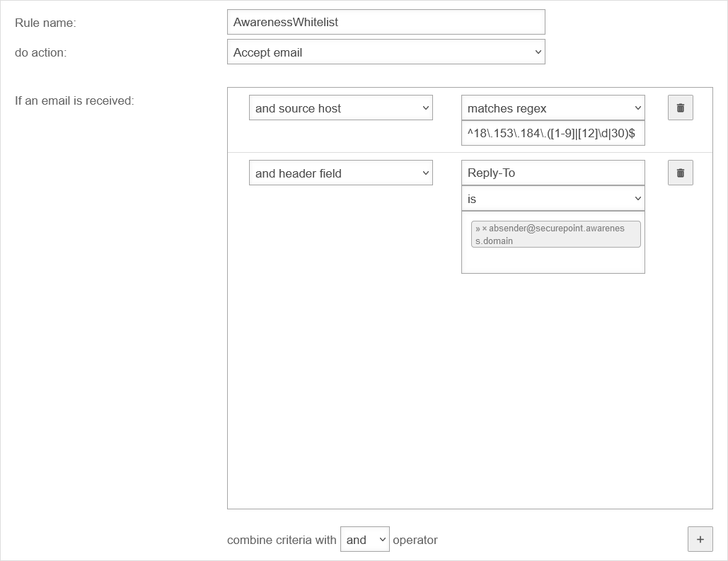
Task: Open the 'do action' Accept email dropdown
Action: [x=386, y=52]
